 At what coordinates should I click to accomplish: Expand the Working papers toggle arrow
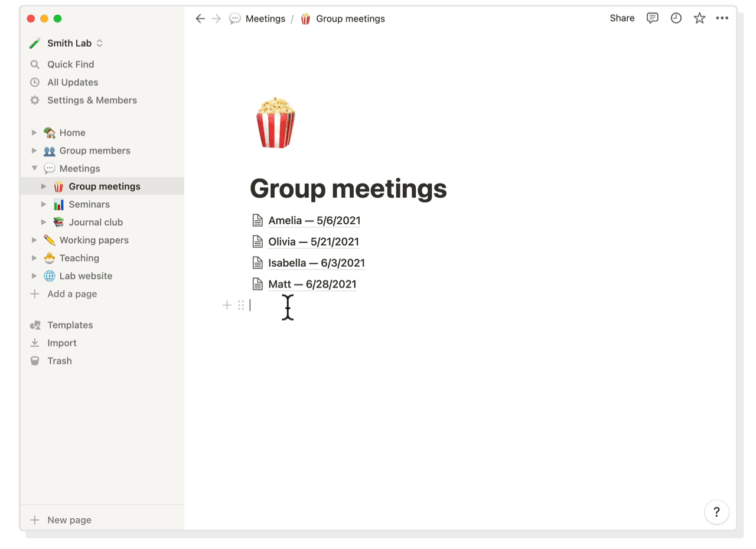34,240
